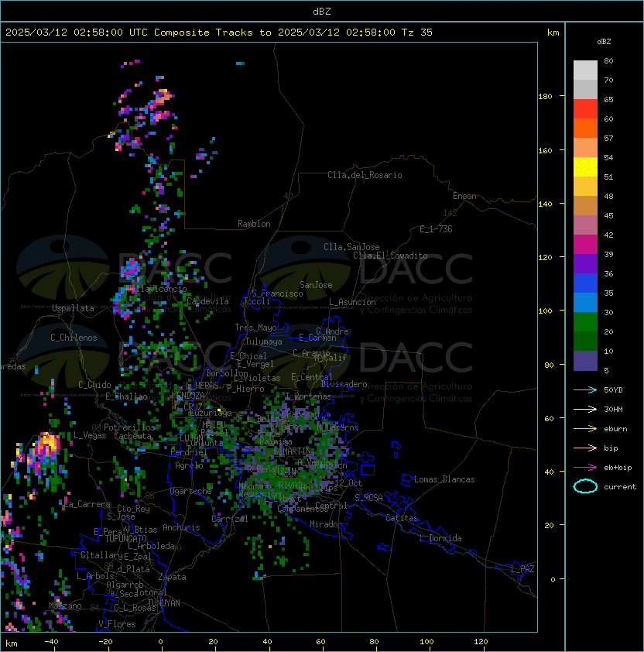This screenshot has height=652, width=644.
Task: Select the slate purple 5-10 dBZ swatch
Action: pos(585,361)
